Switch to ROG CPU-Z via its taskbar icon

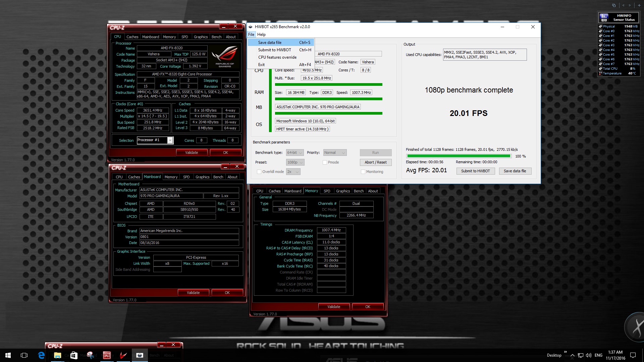107,355
